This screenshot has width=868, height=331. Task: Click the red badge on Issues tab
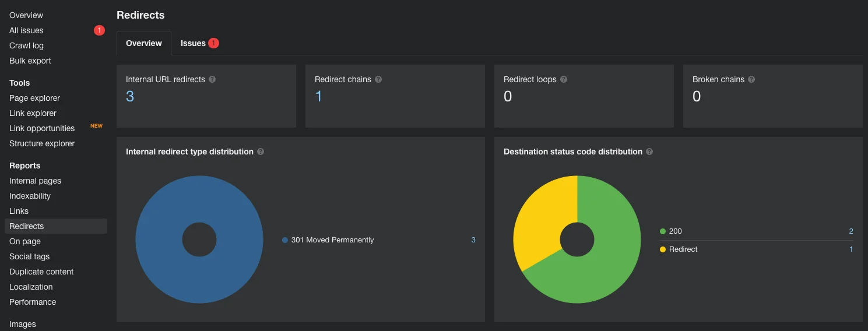tap(213, 43)
